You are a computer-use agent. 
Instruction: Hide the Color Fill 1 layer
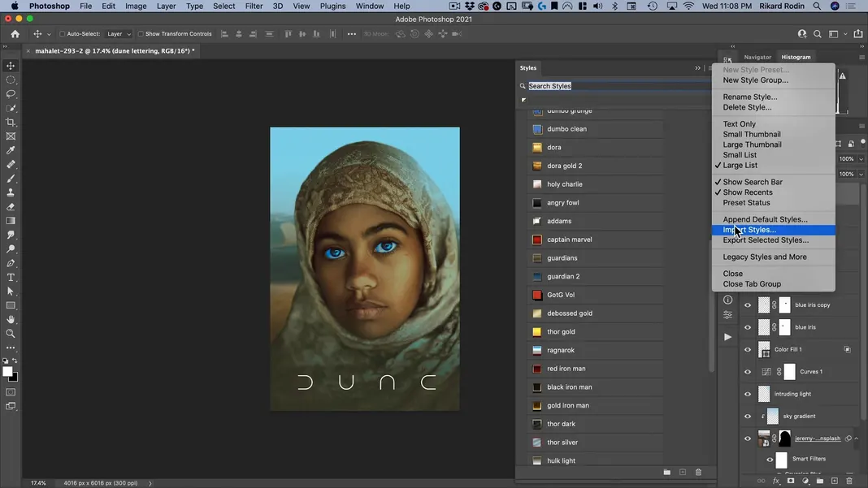(x=748, y=349)
